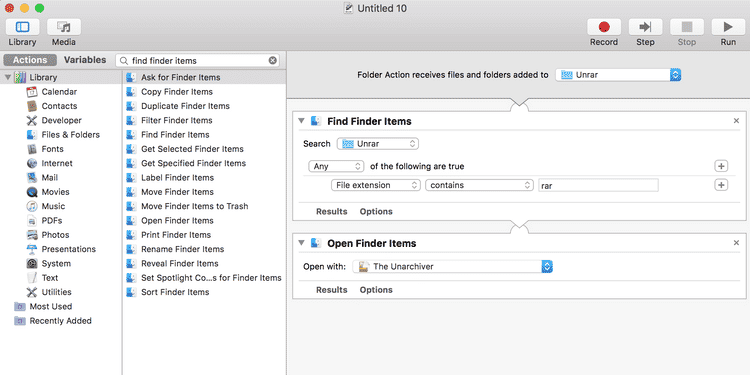The image size is (750, 375).
Task: Open the Open with application dropdown
Action: coord(452,266)
